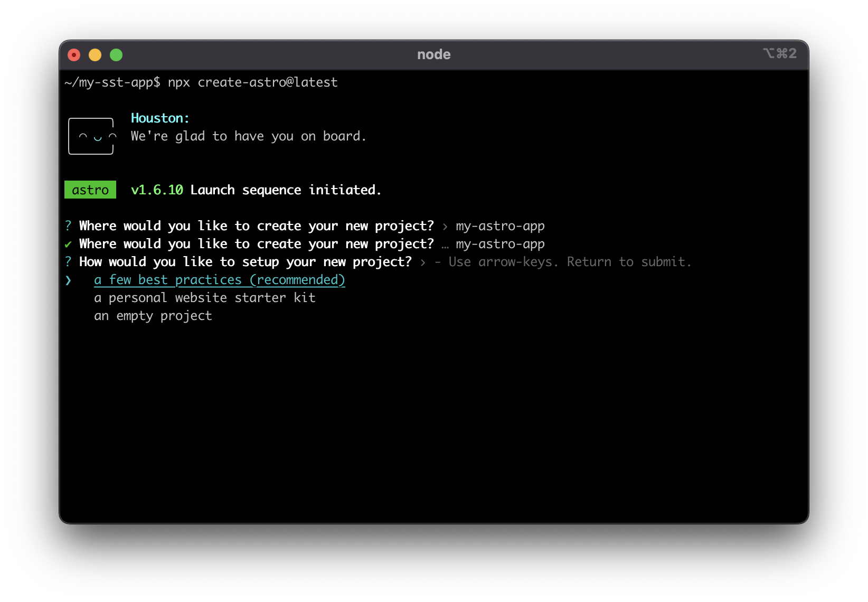Click the v1.6.10 version text
This screenshot has width=868, height=602.
[x=157, y=190]
